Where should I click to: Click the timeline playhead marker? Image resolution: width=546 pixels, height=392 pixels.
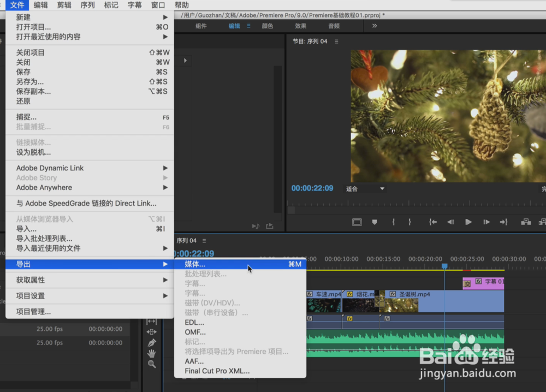click(x=444, y=266)
